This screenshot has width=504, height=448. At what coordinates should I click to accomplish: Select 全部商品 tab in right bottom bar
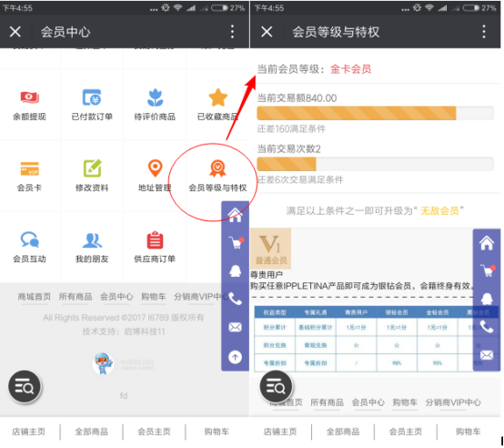coord(343,432)
